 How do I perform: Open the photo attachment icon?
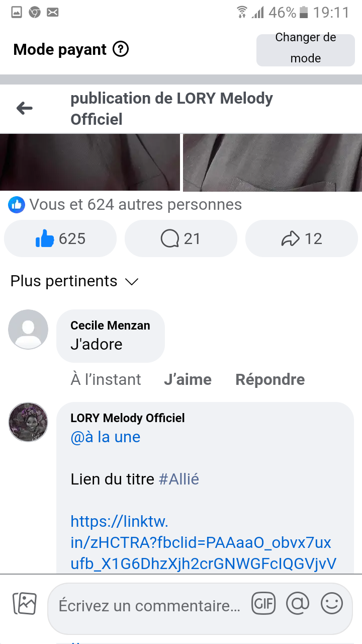[x=25, y=604]
